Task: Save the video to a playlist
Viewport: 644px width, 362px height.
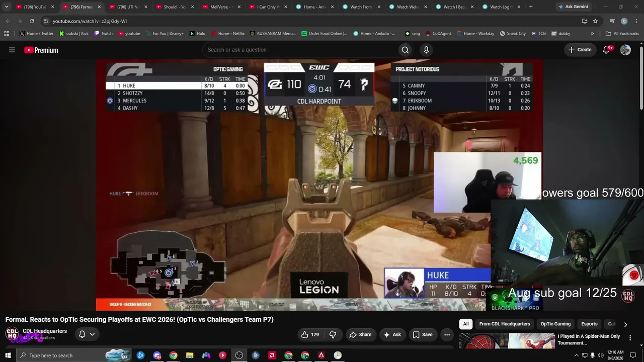Action: click(x=423, y=334)
